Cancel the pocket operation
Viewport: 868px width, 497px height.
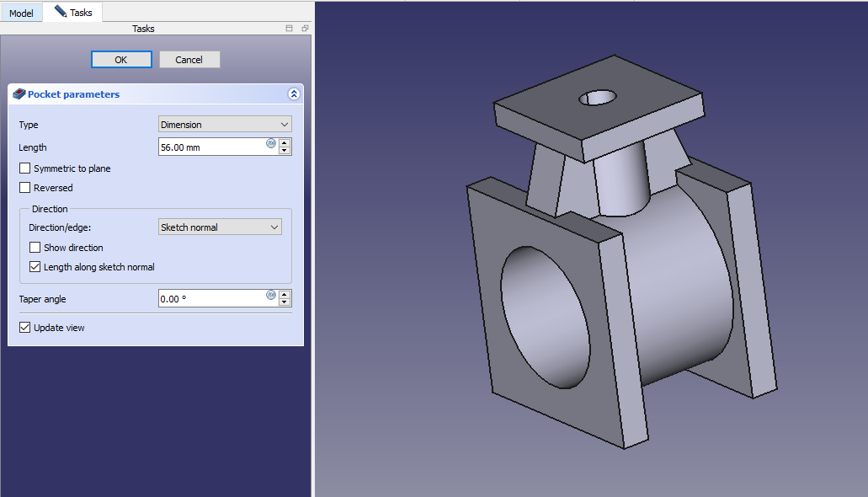point(189,60)
